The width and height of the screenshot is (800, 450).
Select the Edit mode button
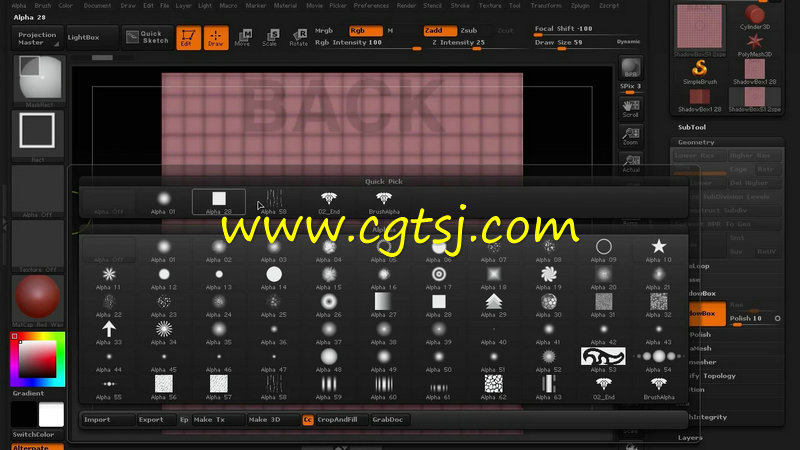188,38
